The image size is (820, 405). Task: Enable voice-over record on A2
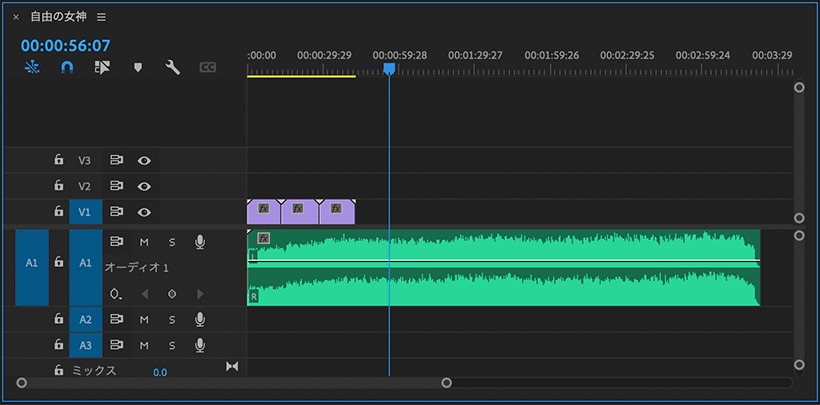click(x=200, y=319)
